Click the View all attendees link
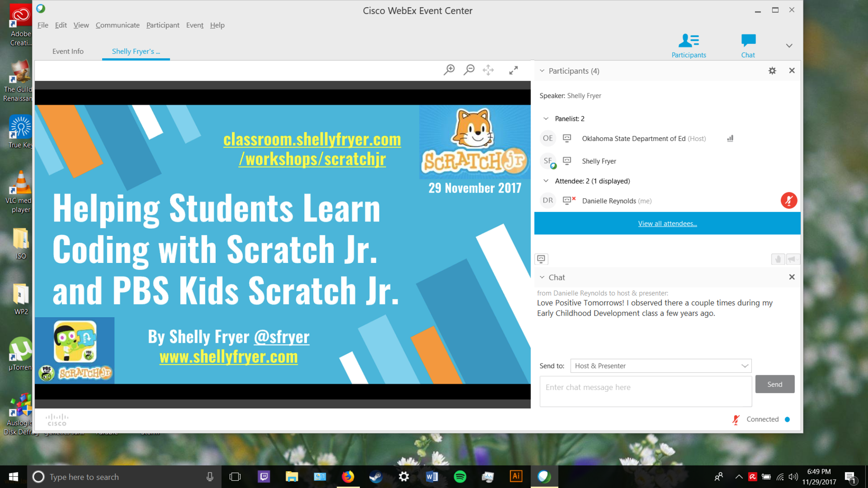 (x=667, y=224)
